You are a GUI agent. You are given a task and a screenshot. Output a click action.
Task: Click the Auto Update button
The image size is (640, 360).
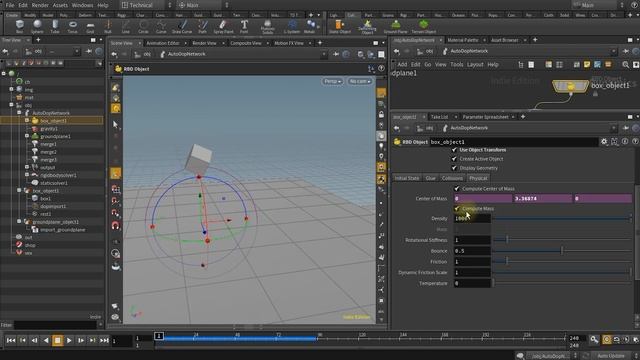[611, 356]
